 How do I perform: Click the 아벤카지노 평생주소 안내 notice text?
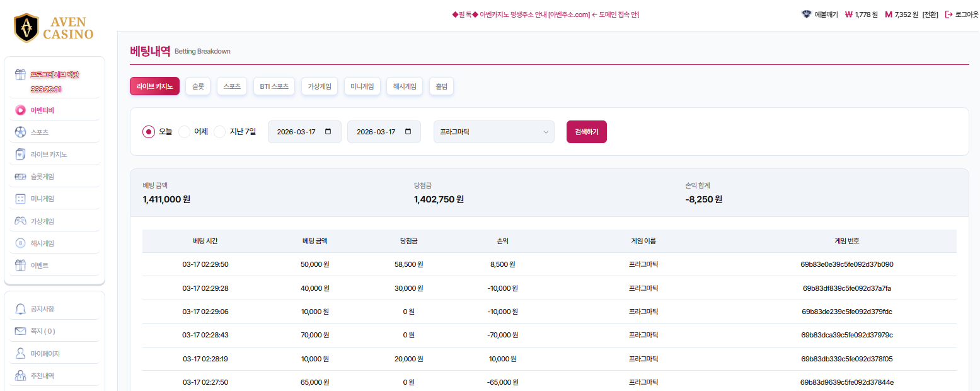546,15
